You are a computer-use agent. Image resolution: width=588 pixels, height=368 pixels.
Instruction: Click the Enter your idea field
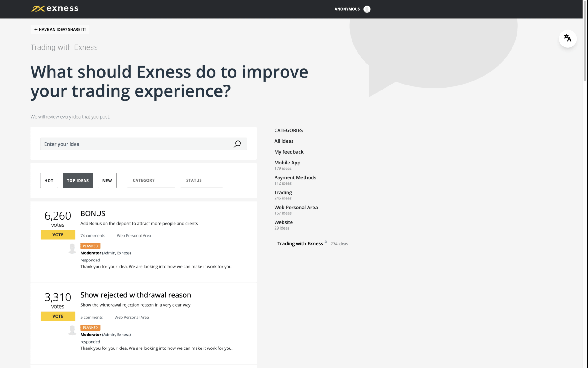pos(144,144)
